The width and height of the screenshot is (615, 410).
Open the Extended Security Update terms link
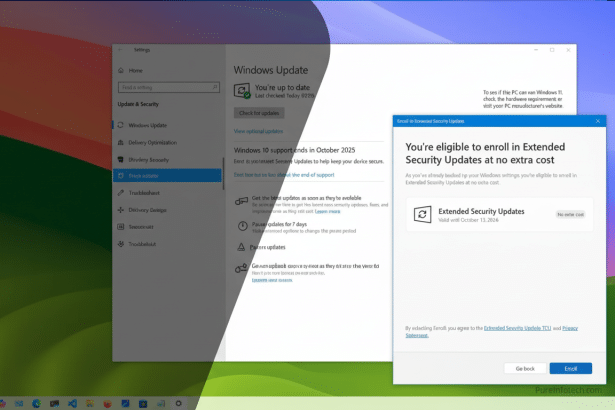(x=517, y=328)
